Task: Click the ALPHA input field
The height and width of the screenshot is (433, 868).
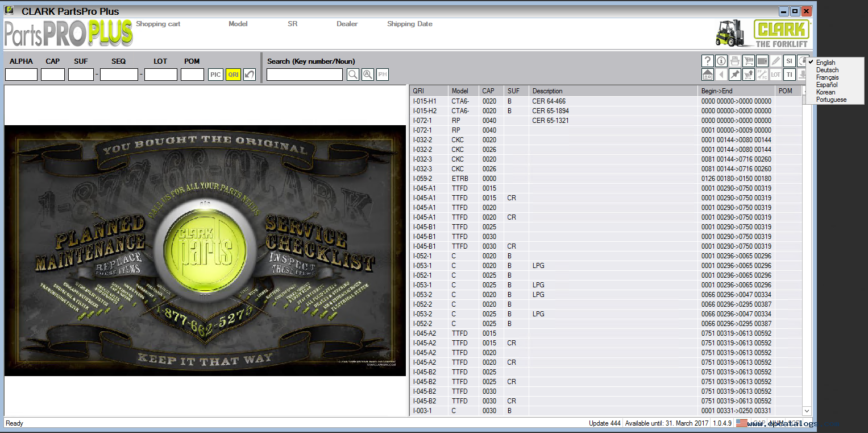Action: (21, 75)
